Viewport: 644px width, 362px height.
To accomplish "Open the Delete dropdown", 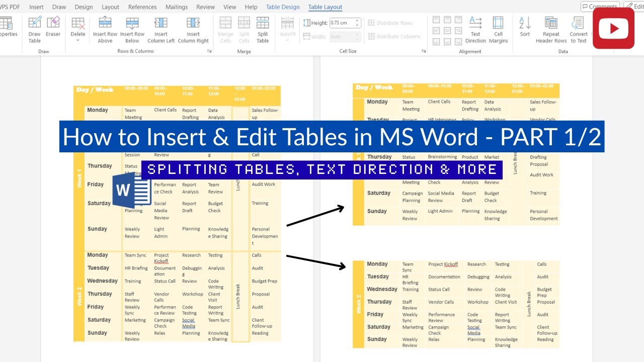I will pos(78,30).
